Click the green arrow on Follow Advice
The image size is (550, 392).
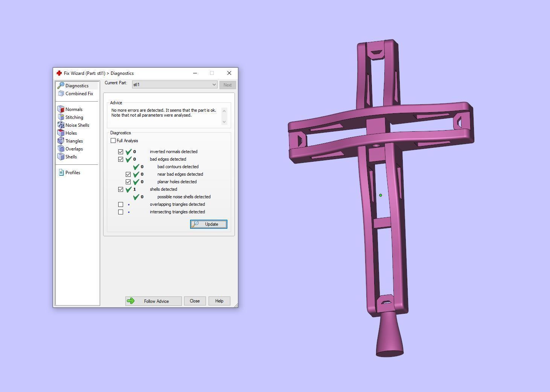pyautogui.click(x=131, y=301)
